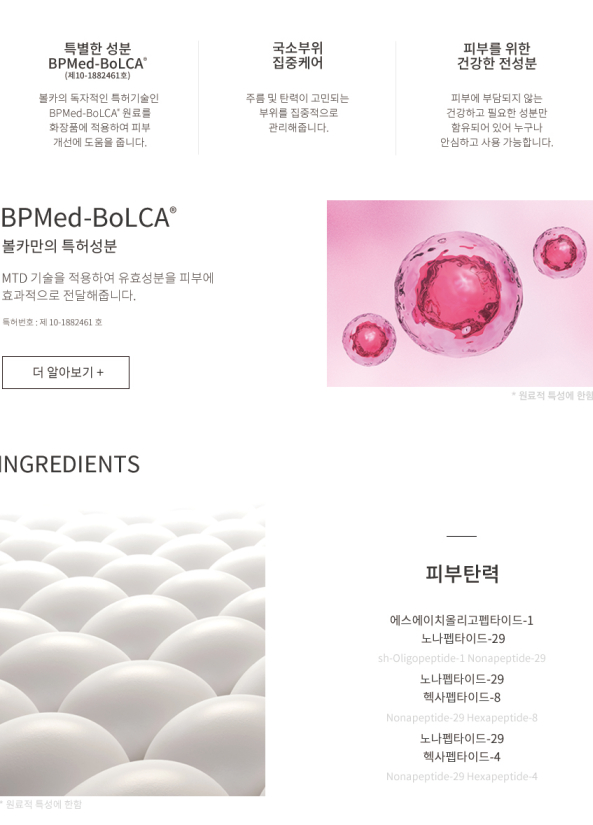Click the 볼카만의 특허성분 subtitle
The height and width of the screenshot is (825, 593).
tap(59, 246)
